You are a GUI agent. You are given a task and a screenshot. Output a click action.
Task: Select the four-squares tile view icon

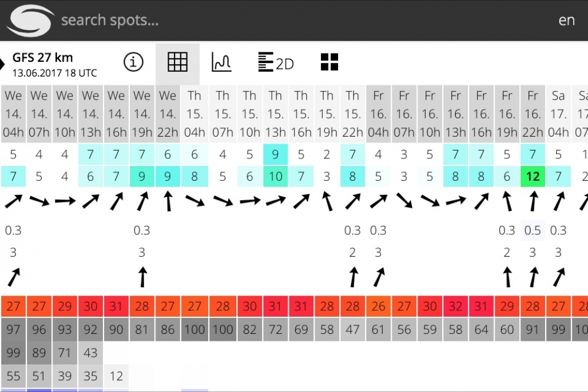tap(330, 62)
